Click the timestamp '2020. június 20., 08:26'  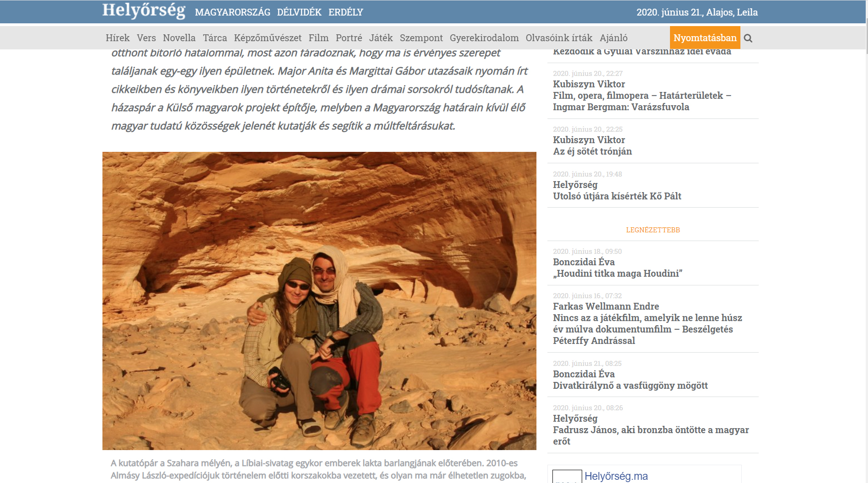(x=588, y=408)
